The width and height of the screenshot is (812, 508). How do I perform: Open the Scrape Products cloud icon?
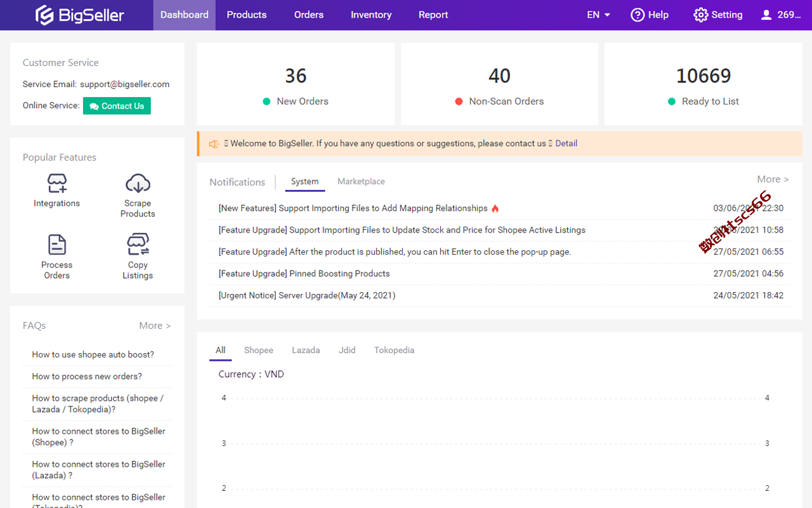(x=138, y=184)
